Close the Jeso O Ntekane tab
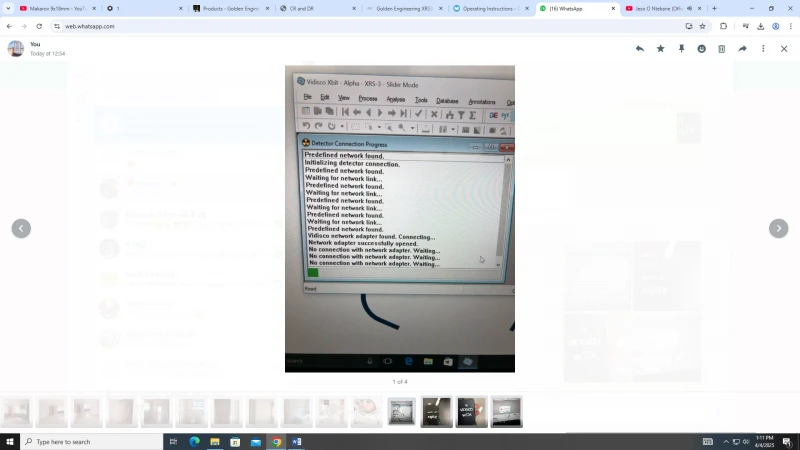 699,8
